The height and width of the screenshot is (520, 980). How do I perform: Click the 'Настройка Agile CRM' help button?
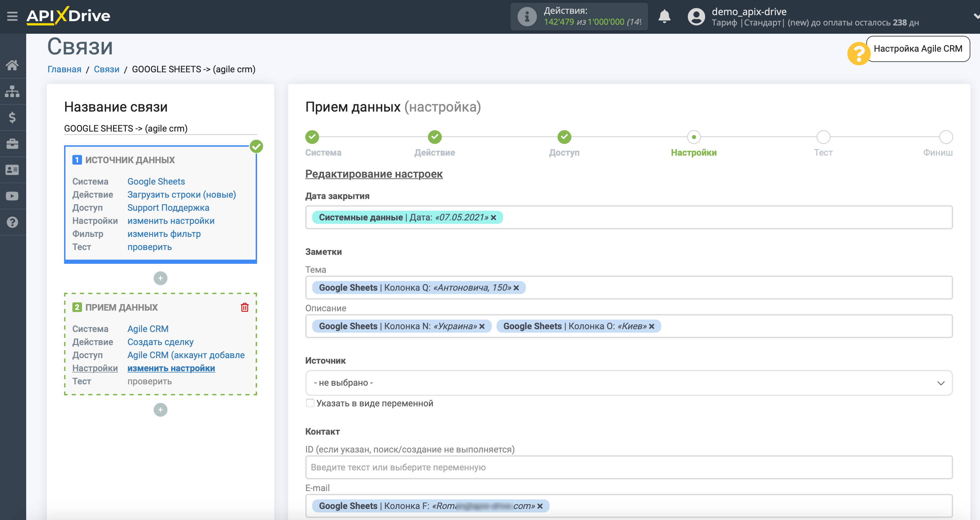[918, 49]
